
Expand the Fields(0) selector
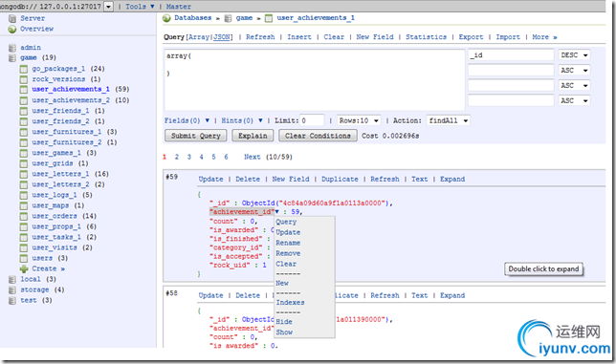click(187, 120)
